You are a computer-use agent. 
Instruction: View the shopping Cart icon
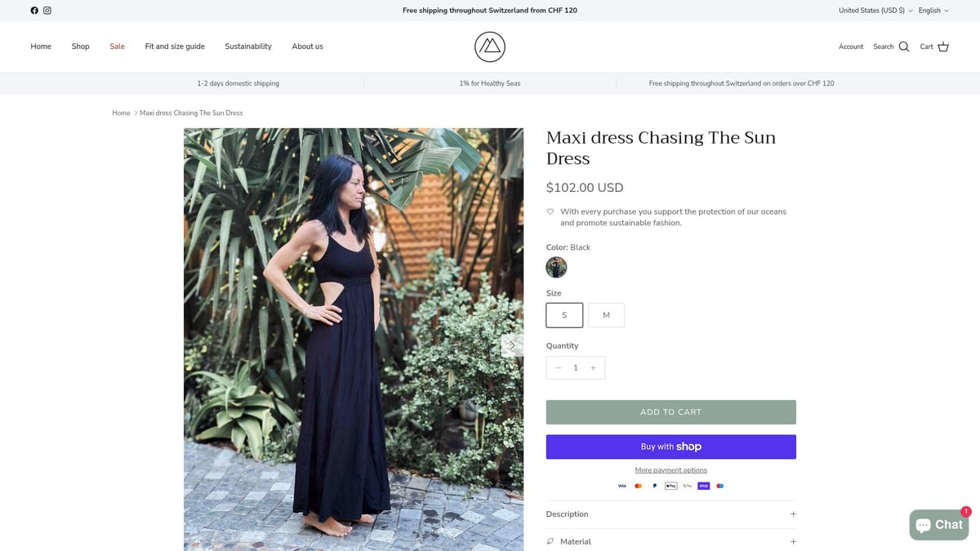(943, 47)
